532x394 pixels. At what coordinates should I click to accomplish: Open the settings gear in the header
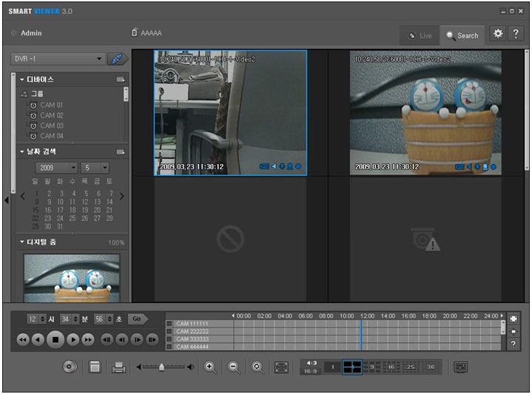498,34
